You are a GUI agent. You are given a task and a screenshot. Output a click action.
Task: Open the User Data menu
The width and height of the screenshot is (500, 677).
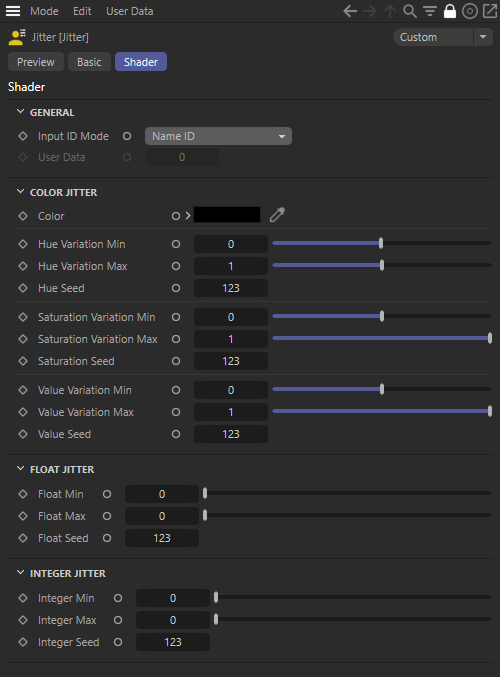coord(130,11)
